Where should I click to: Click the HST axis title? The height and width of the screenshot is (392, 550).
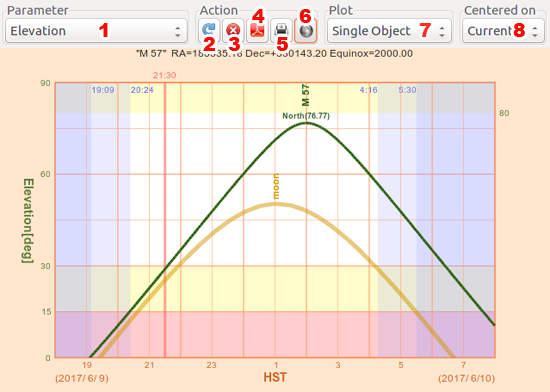coord(275,378)
